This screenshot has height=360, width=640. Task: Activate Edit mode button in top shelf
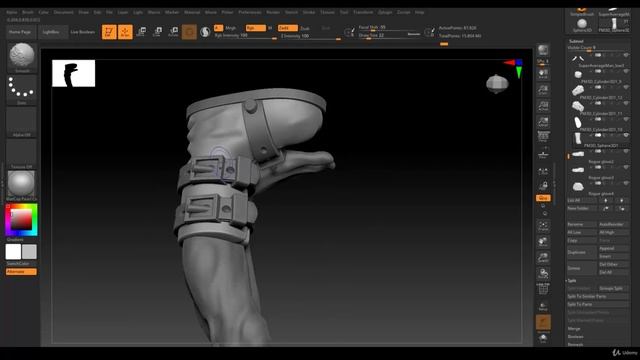109,32
